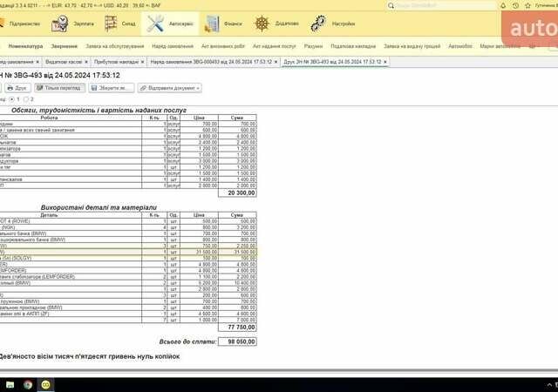Click the Зберегти як save button
The image size is (558, 392).
[x=113, y=88]
